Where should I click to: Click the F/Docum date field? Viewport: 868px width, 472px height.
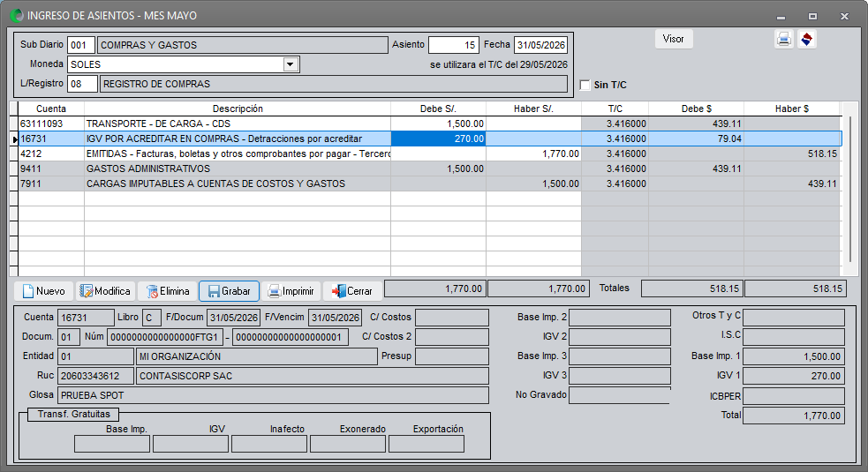click(233, 318)
